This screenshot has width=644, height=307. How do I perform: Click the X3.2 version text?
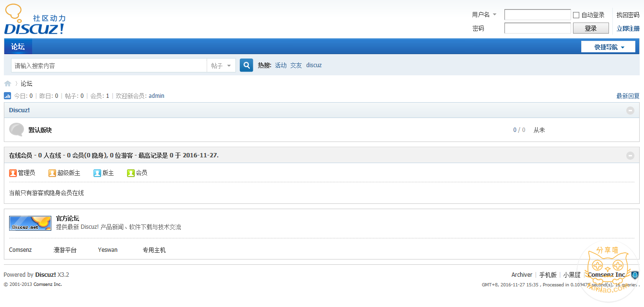(63, 275)
